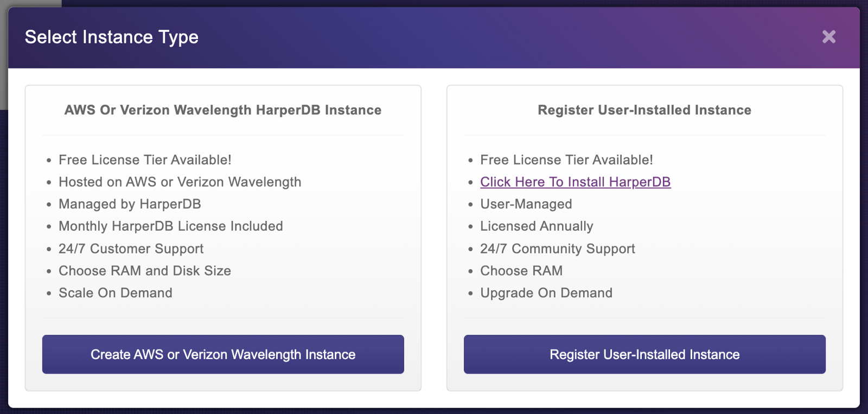Click Free License Tier Available in AWS card
Screen dimensions: 868x414
(x=145, y=160)
